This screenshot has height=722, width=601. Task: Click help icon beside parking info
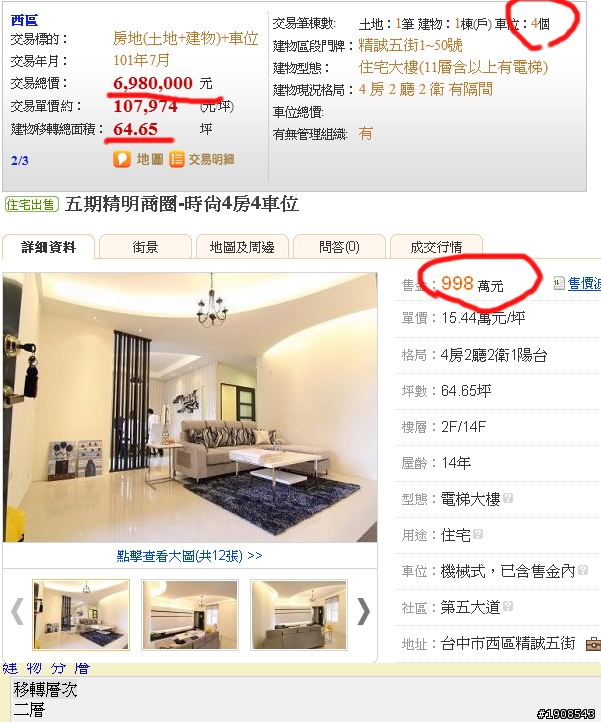tap(583, 570)
